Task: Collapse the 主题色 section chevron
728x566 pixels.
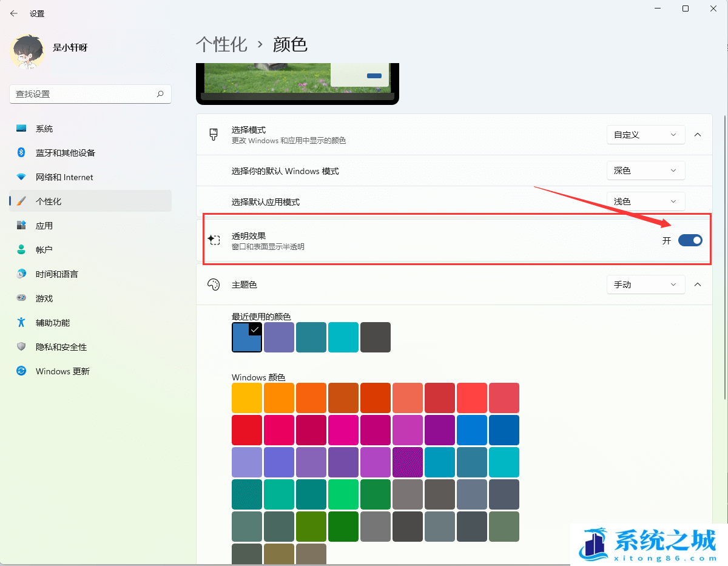Action: [698, 285]
